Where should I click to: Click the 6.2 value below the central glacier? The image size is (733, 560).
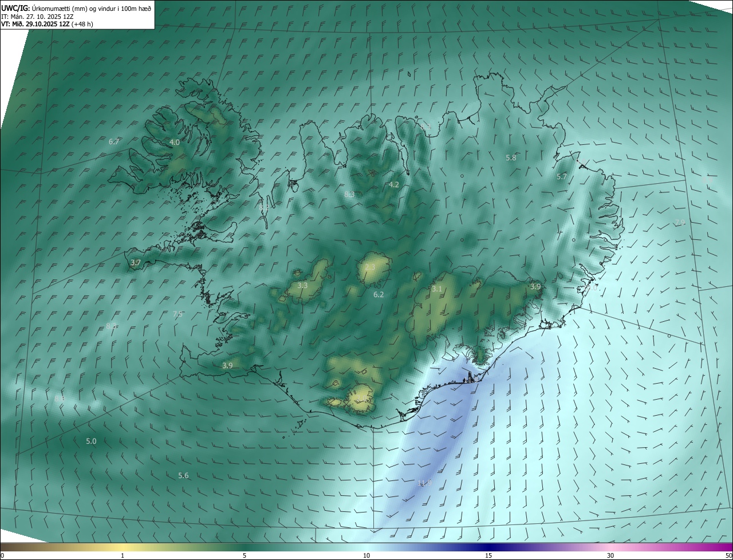379,294
